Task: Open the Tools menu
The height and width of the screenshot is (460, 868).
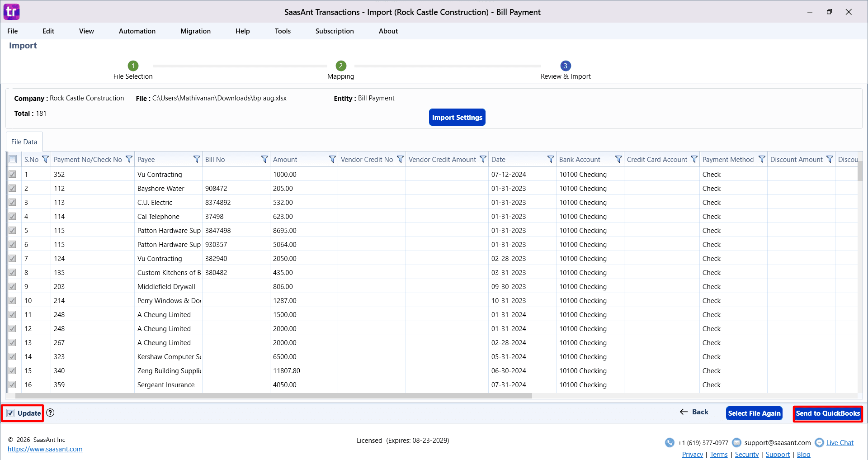Action: [283, 31]
